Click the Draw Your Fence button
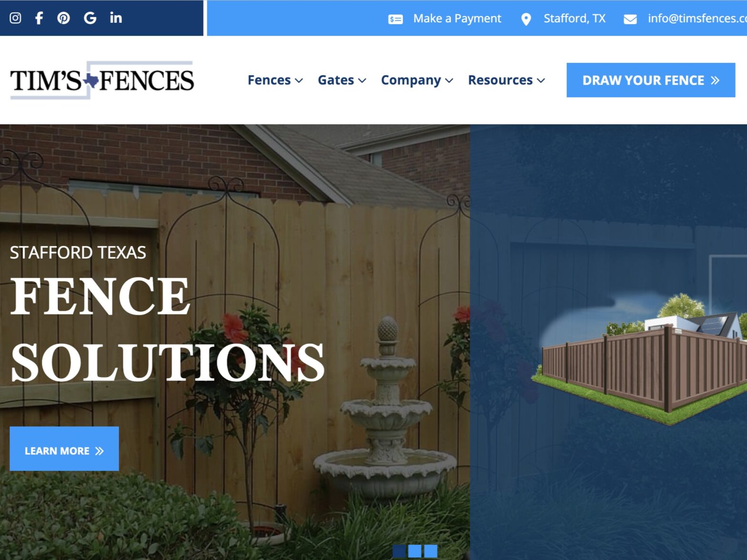The image size is (747, 560). [651, 80]
